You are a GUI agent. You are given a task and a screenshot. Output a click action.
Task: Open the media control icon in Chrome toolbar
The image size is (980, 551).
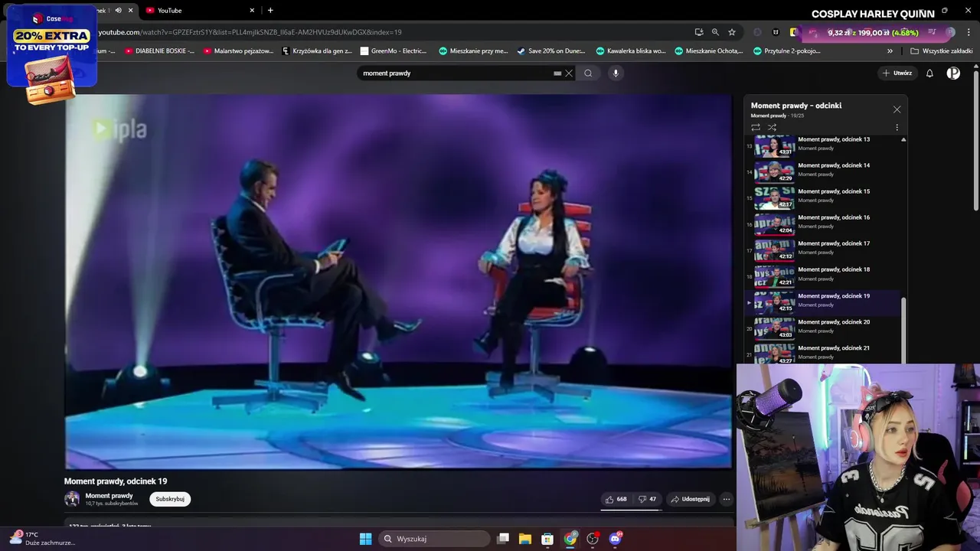click(x=933, y=32)
